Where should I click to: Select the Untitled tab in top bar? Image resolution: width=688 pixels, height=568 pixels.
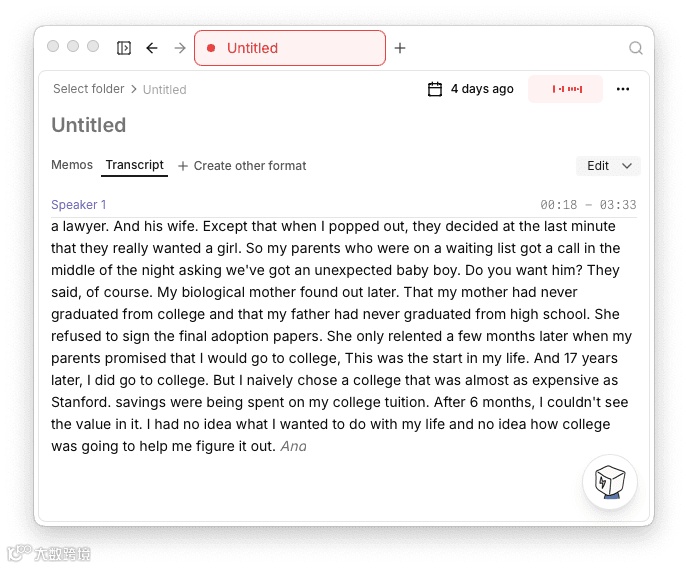pos(289,48)
